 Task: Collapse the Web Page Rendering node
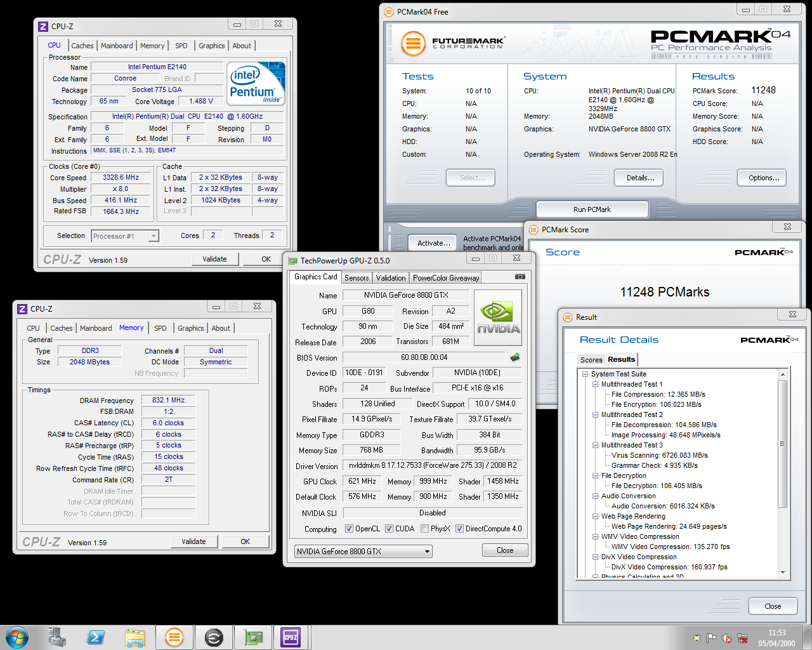pyautogui.click(x=596, y=517)
